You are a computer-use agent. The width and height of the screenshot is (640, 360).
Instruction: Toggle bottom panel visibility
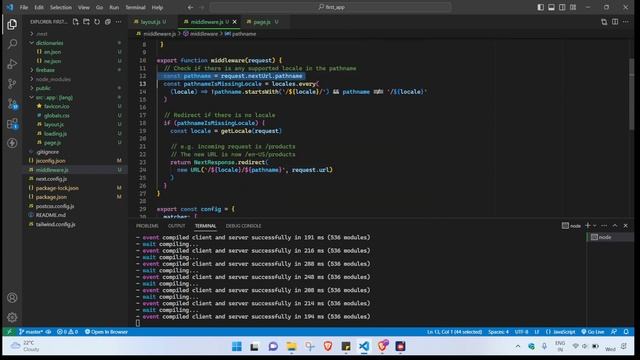click(x=551, y=7)
